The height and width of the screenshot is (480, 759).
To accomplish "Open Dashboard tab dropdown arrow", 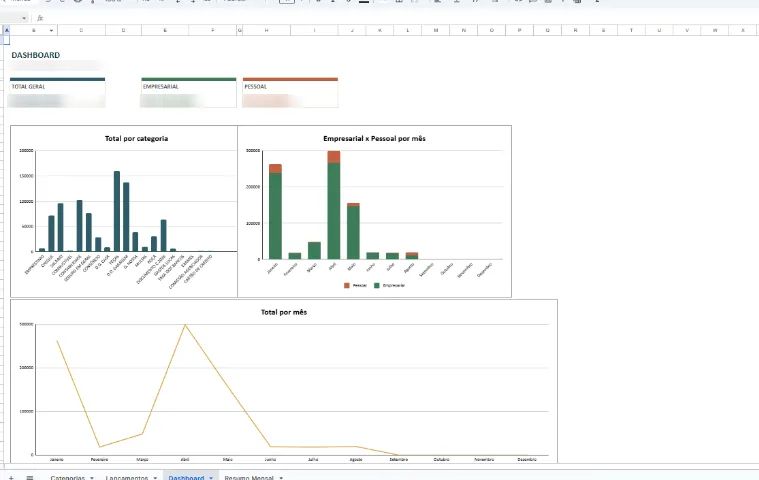I will click(211, 478).
